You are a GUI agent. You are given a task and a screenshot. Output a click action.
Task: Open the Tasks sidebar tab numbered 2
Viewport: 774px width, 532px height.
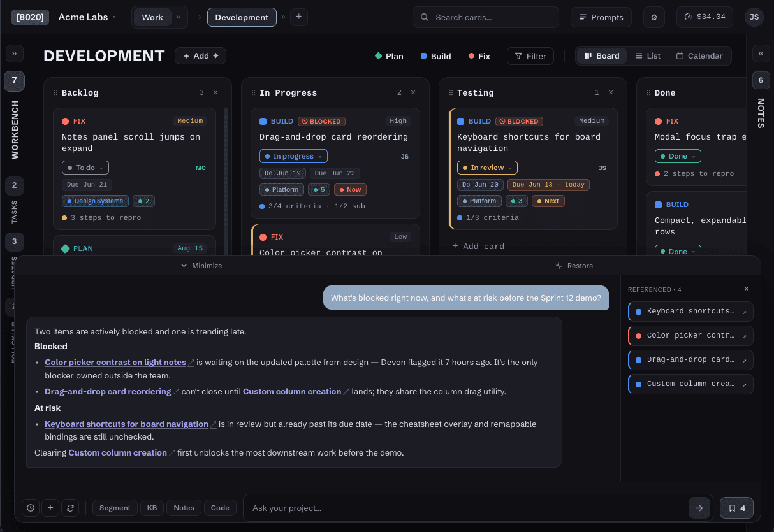[x=14, y=186]
